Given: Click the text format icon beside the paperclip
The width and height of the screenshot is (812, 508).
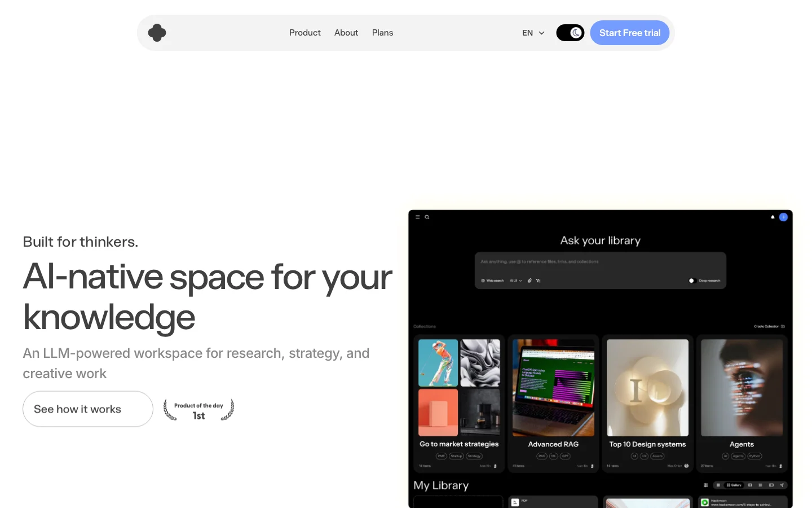Looking at the screenshot, I should 539,281.
